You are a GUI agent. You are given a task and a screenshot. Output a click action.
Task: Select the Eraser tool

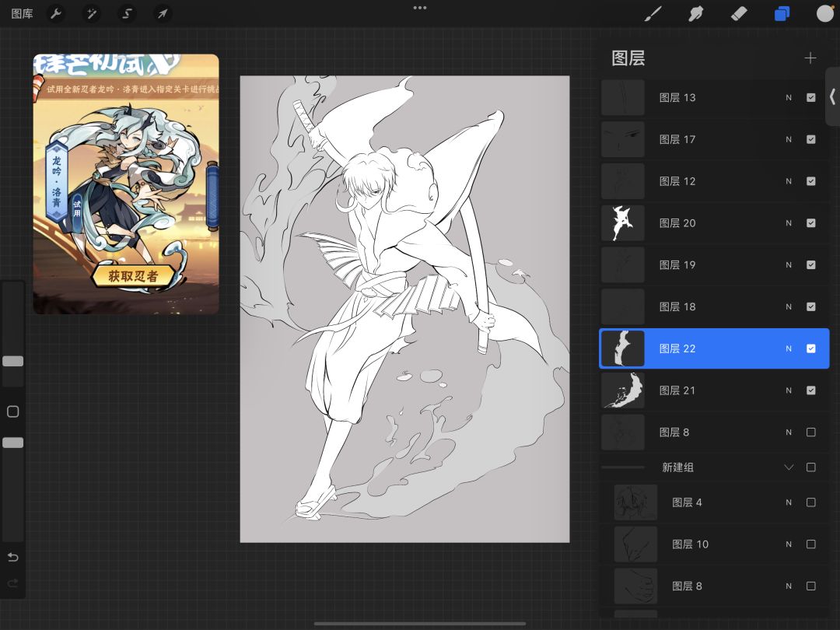pos(739,13)
